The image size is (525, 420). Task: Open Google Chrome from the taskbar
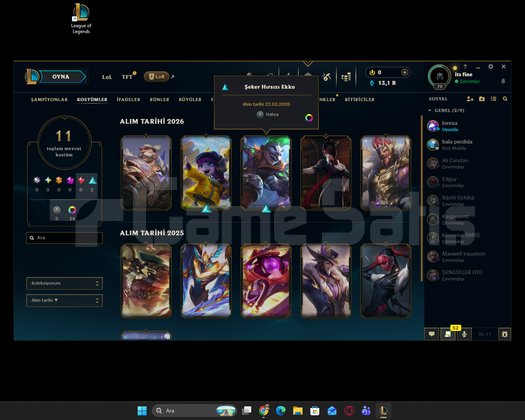pyautogui.click(x=264, y=411)
